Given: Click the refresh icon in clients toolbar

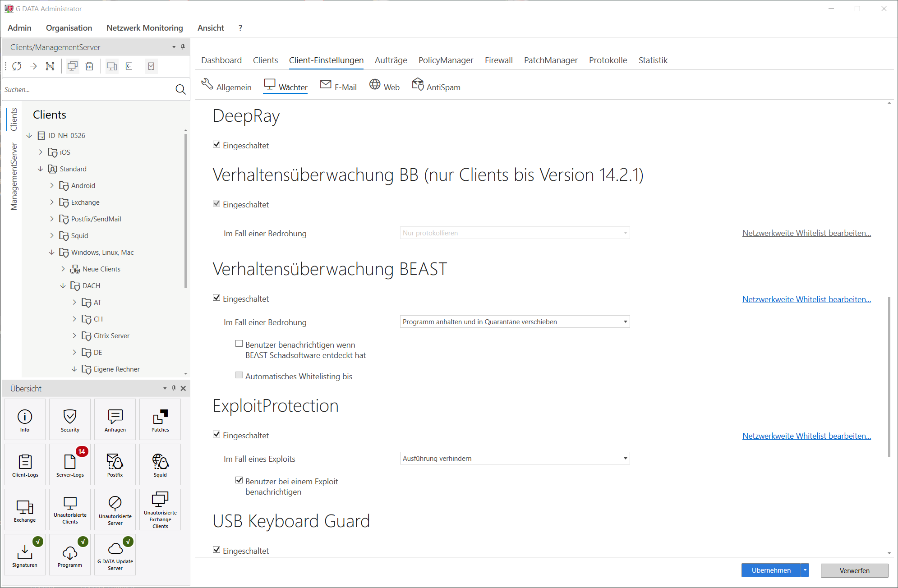Looking at the screenshot, I should (17, 66).
